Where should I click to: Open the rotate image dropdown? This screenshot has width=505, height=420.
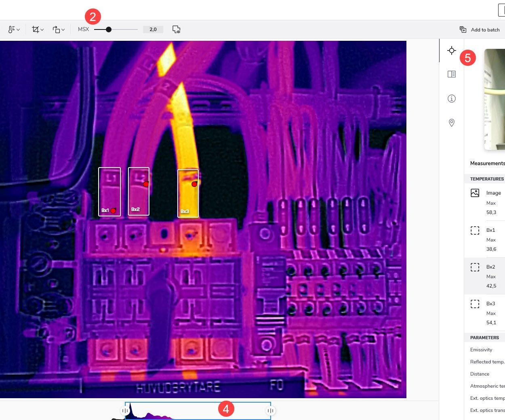(x=59, y=29)
